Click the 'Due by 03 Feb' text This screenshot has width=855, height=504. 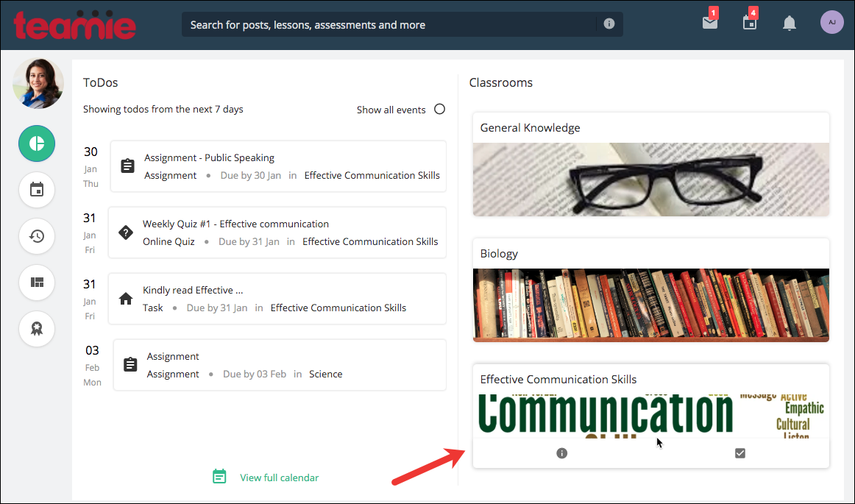255,375
